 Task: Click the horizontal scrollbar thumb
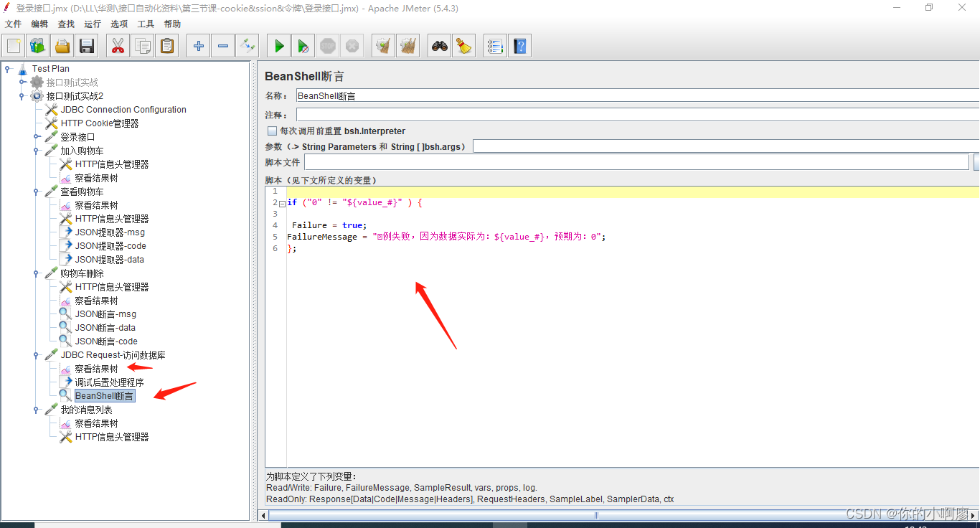(597, 515)
